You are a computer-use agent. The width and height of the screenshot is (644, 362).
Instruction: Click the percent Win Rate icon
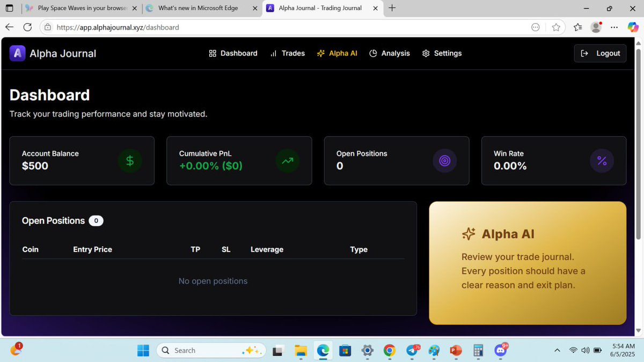point(602,160)
